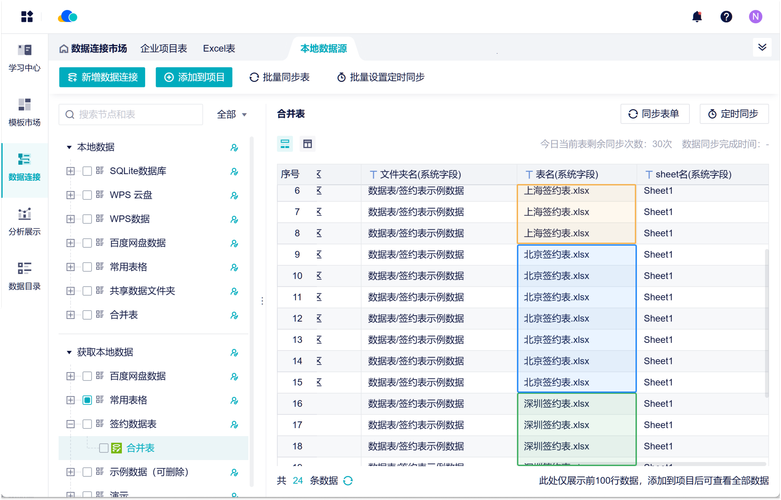The height and width of the screenshot is (500, 781).
Task: Select the 本地数据源 tab
Action: coord(324,49)
